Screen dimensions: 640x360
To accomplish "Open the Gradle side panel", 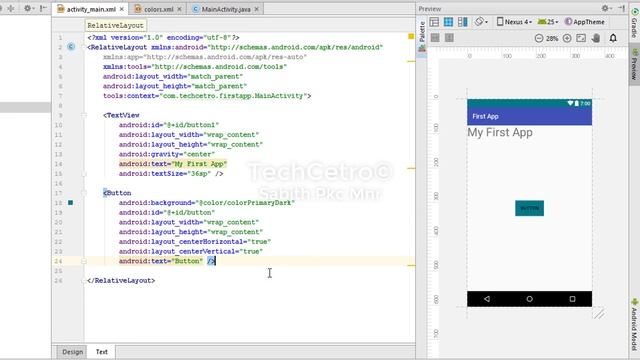I will point(635,22).
